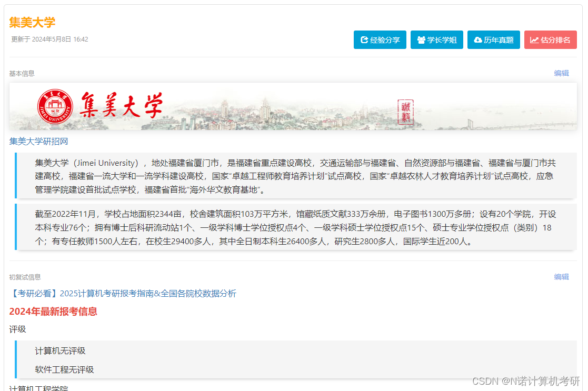Screen dimensions: 588x391
Task: Click 编辑 link beside 初复试信息
Action: click(x=561, y=277)
